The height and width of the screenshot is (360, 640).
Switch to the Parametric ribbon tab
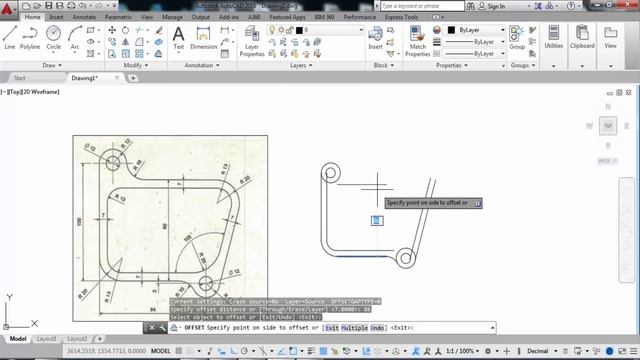click(118, 17)
